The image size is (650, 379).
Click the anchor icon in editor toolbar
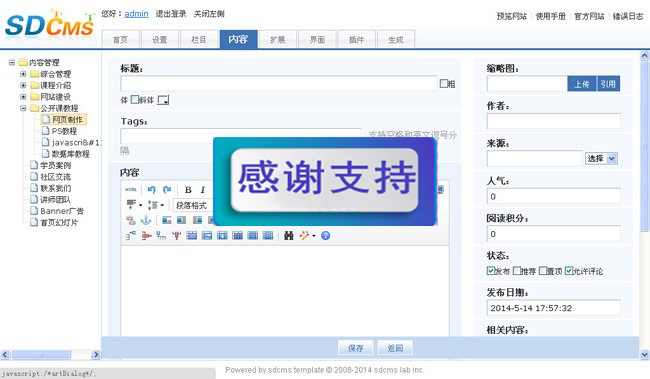(x=146, y=220)
